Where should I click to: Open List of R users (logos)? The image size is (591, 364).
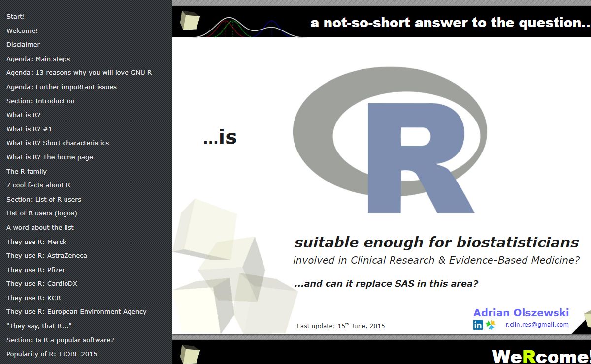tap(42, 213)
